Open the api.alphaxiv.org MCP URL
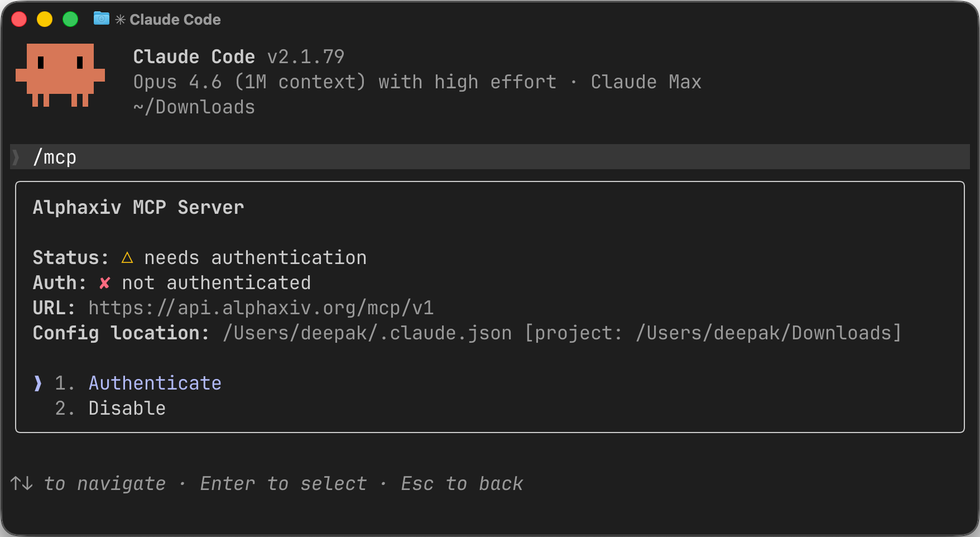Image resolution: width=980 pixels, height=537 pixels. pos(262,308)
